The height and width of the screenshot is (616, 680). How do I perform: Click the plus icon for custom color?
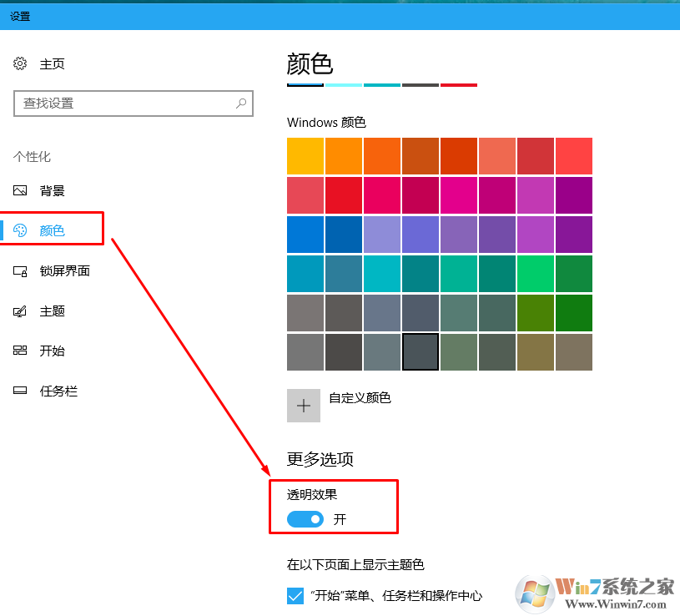304,406
